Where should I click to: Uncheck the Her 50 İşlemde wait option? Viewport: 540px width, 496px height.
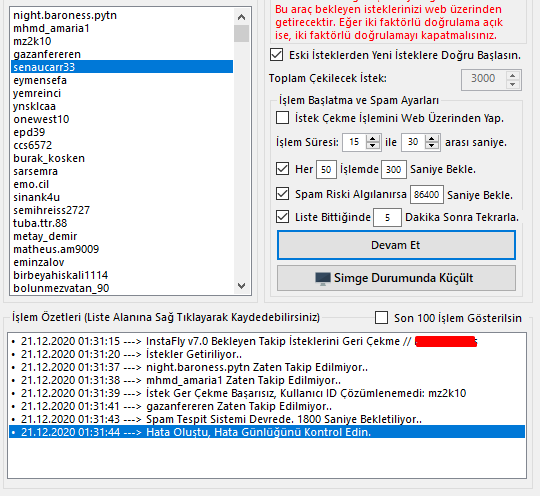click(x=283, y=169)
